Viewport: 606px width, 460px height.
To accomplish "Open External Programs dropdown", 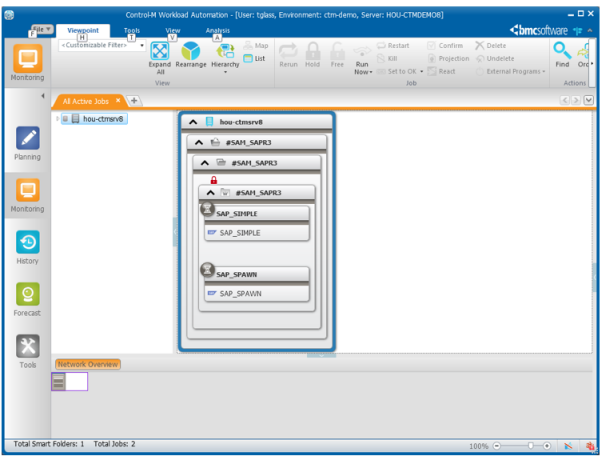I will [510, 72].
